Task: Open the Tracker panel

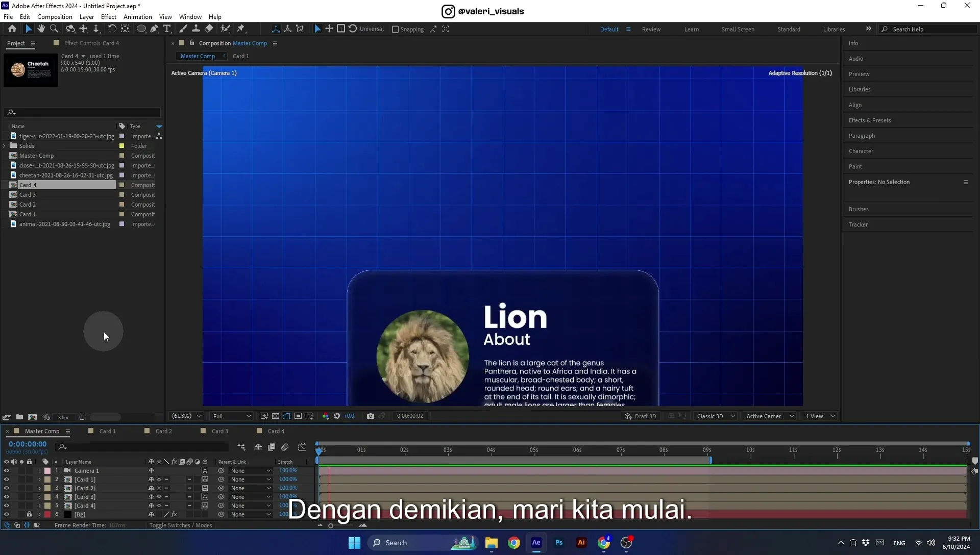Action: [858, 225]
